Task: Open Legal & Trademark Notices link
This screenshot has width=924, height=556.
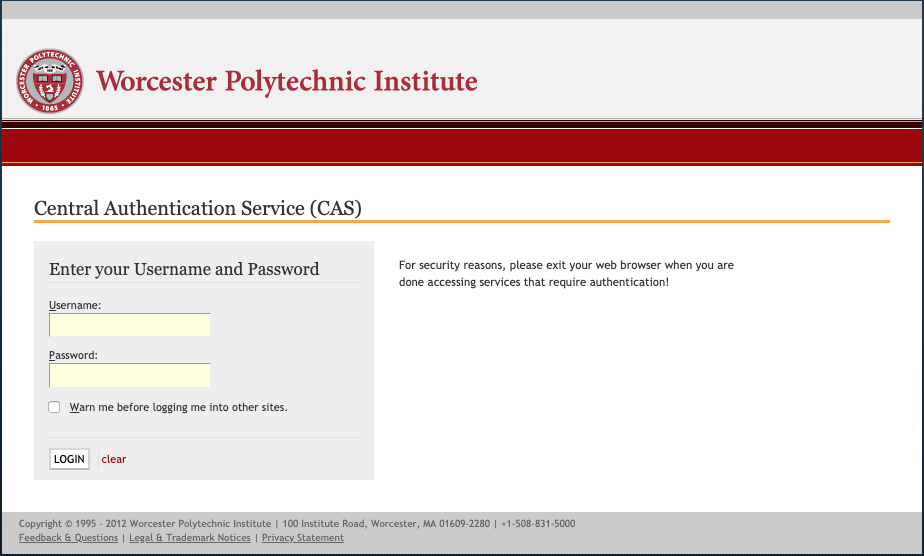Action: pyautogui.click(x=190, y=538)
